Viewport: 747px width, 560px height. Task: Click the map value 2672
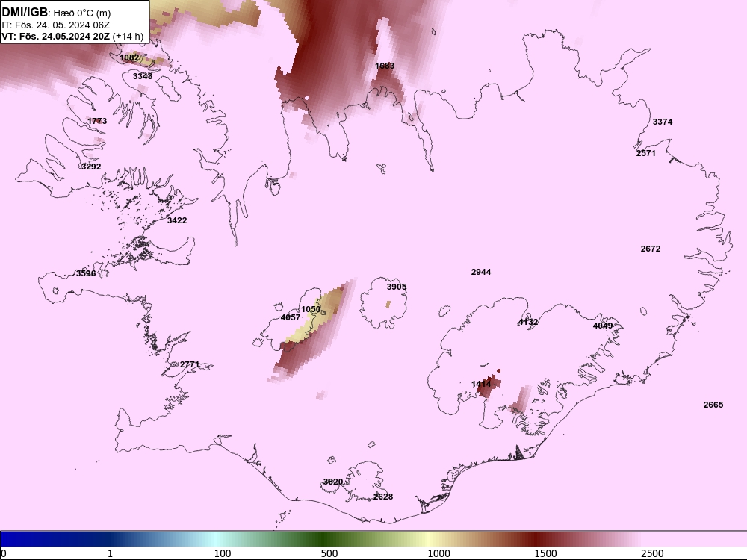[651, 249]
